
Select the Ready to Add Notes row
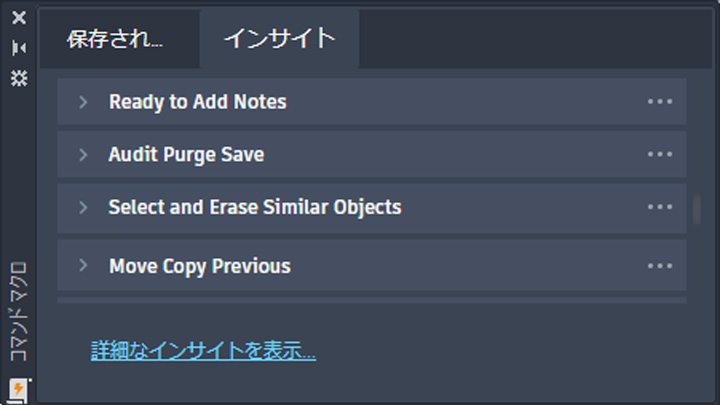[x=371, y=101]
